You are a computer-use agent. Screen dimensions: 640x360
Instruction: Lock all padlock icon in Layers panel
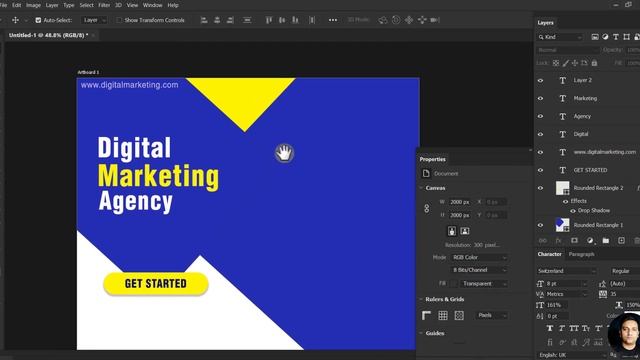coord(594,63)
